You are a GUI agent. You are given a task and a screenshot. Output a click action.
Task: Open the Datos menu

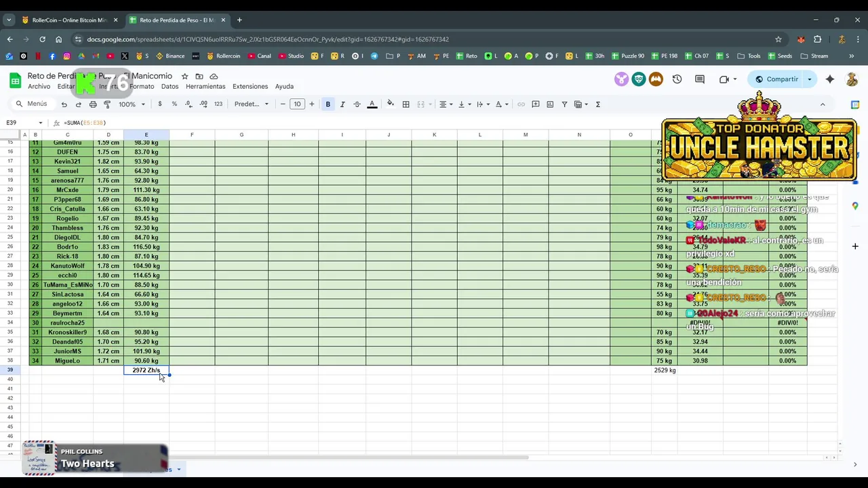coord(170,87)
